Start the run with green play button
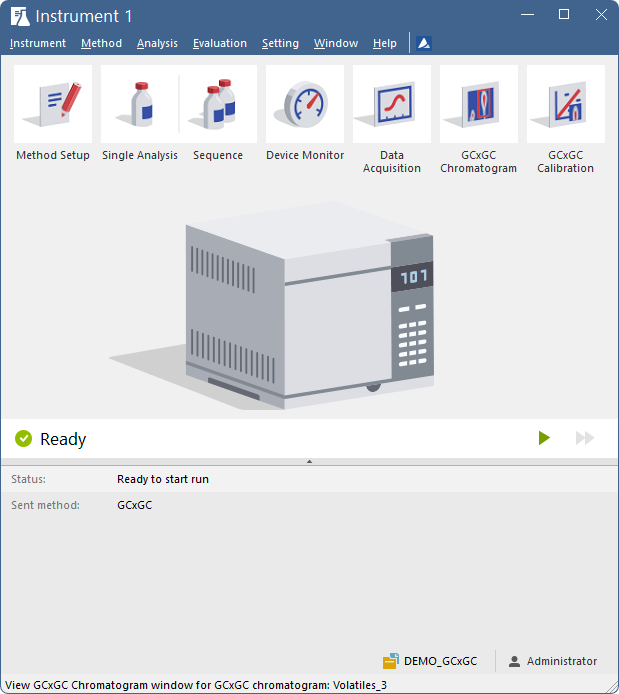The width and height of the screenshot is (619, 694). [x=544, y=438]
